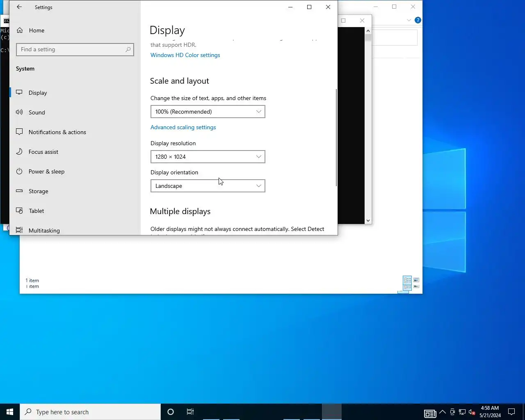
Task: Open the Action Center notifications icon
Action: pyautogui.click(x=511, y=412)
